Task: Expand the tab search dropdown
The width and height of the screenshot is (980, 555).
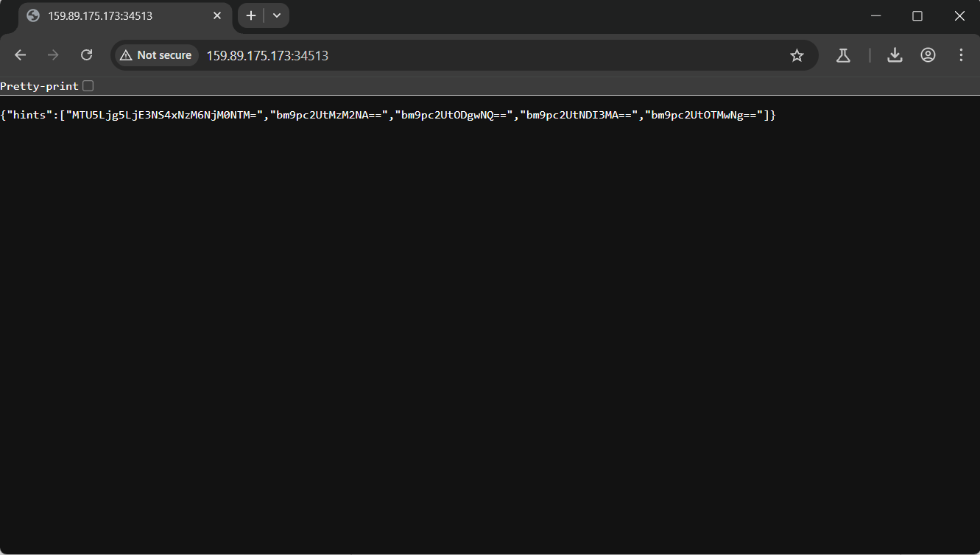Action: pos(277,15)
